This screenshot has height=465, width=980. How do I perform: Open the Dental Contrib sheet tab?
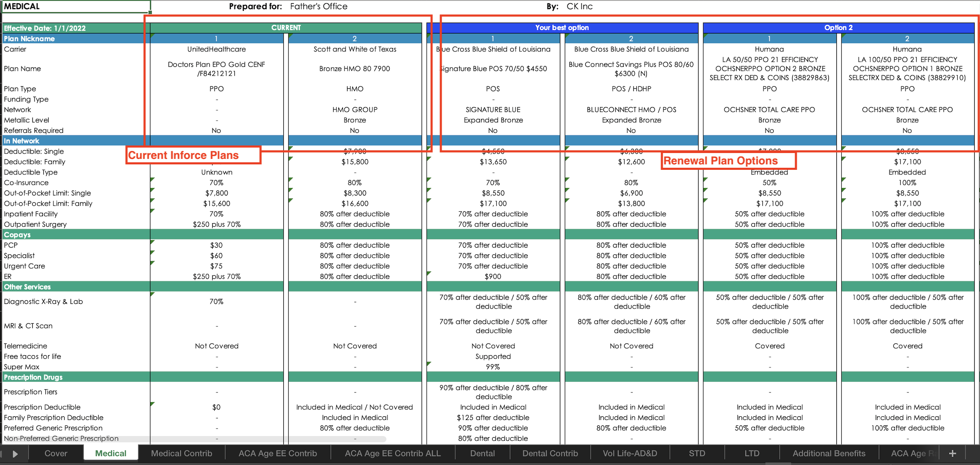550,453
